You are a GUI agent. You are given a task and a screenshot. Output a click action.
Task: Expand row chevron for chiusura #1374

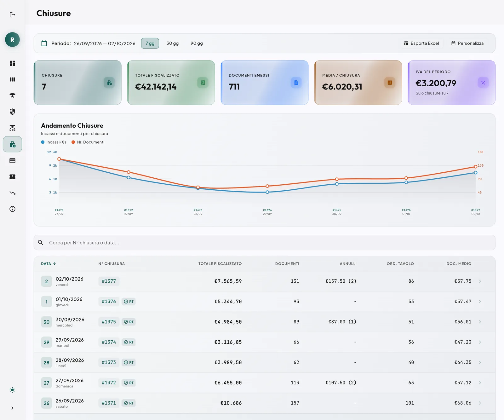pyautogui.click(x=480, y=342)
